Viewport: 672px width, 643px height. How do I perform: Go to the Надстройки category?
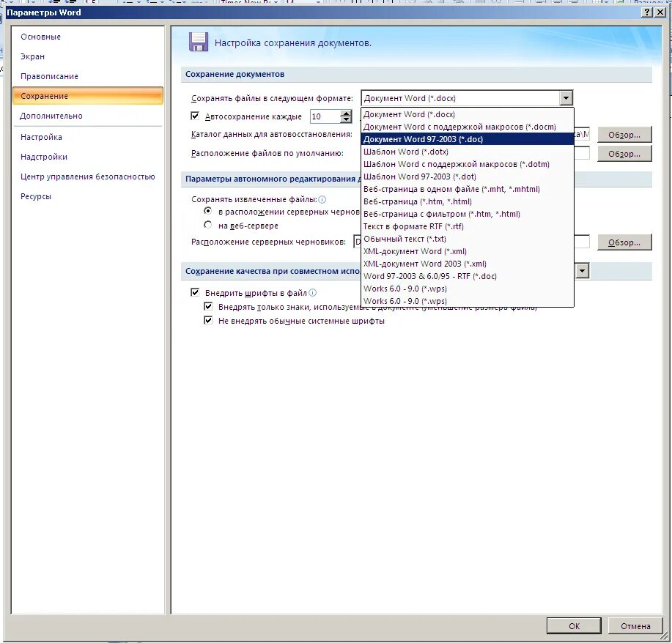(44, 157)
